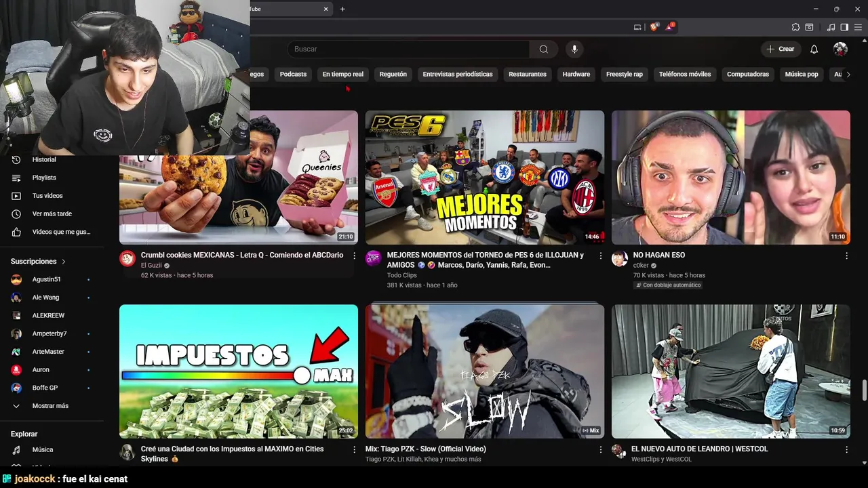Select the Música pop chip
Viewport: 868px width, 488px height.
coord(802,75)
